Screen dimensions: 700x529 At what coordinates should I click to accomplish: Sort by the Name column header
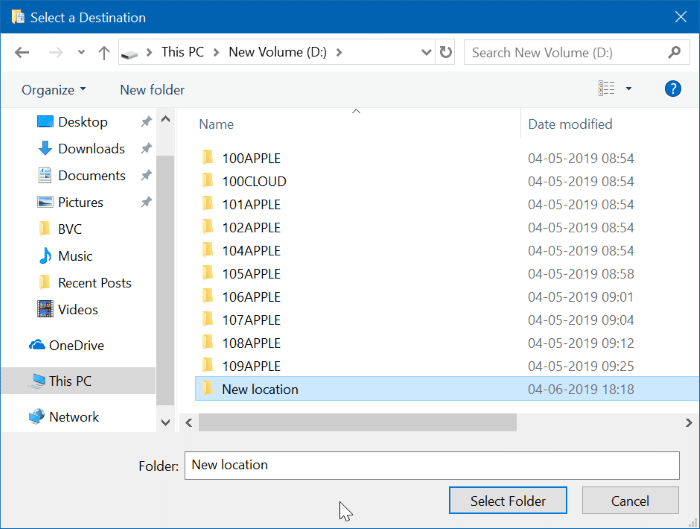pyautogui.click(x=217, y=125)
